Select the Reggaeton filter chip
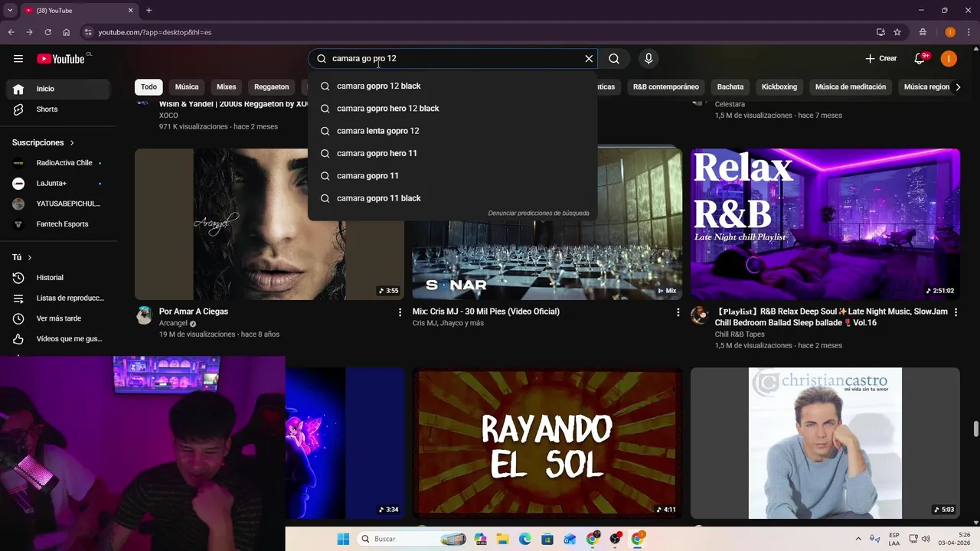Viewport: 980px width, 551px height. (x=272, y=87)
